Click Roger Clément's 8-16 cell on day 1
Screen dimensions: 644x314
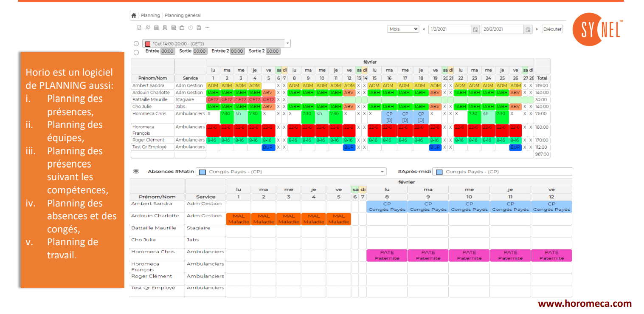tap(213, 140)
